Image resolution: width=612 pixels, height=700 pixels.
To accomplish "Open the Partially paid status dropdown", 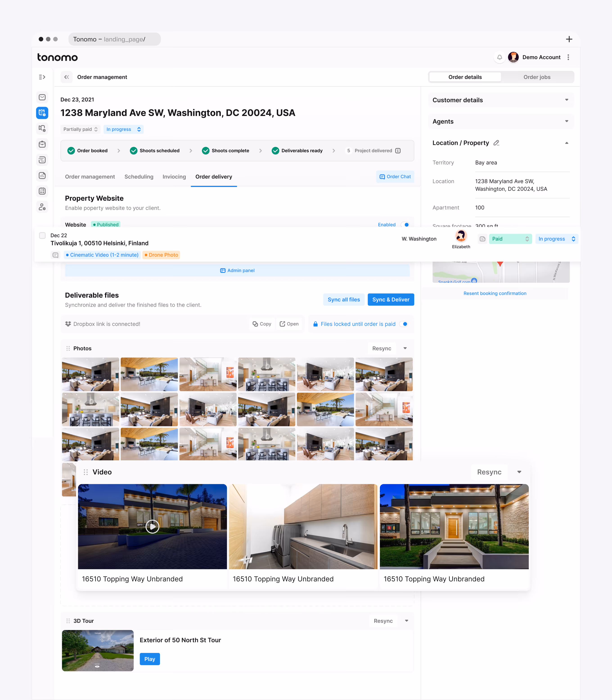I will (x=80, y=129).
